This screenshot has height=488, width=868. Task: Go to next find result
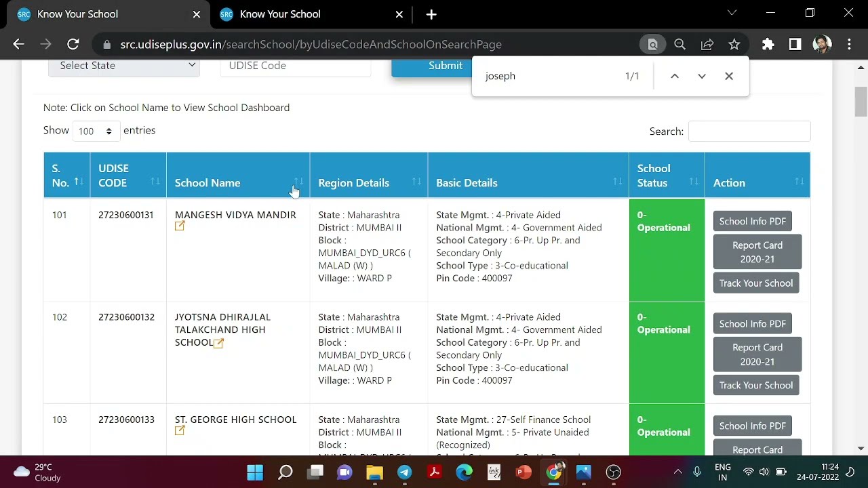[701, 76]
